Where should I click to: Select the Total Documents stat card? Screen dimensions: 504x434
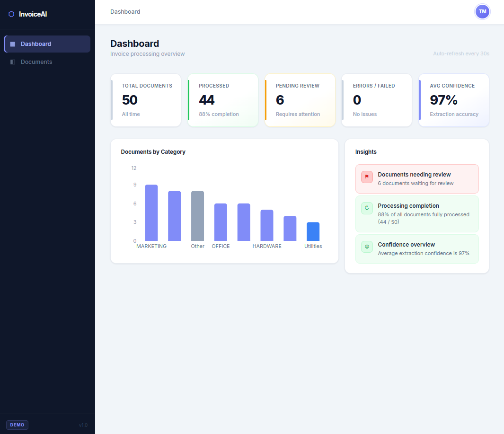pyautogui.click(x=146, y=100)
